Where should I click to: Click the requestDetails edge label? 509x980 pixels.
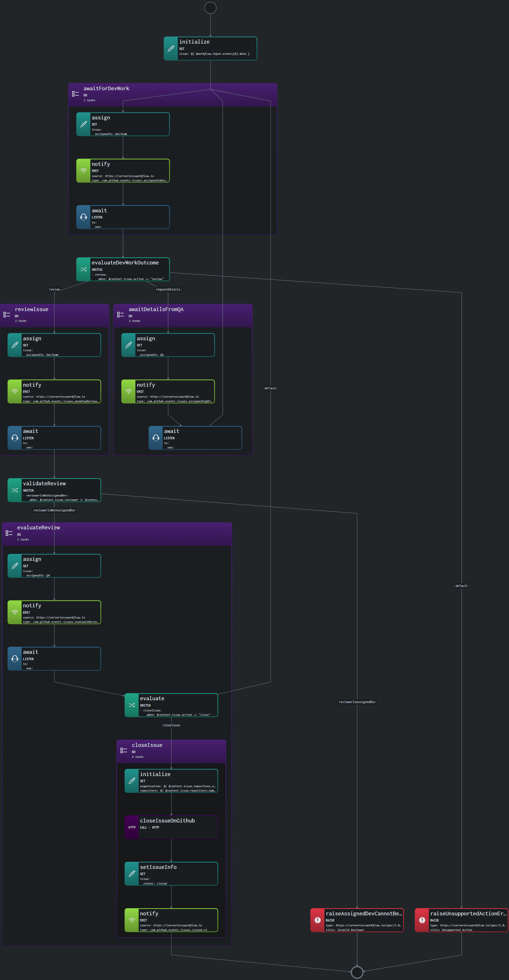click(x=168, y=289)
